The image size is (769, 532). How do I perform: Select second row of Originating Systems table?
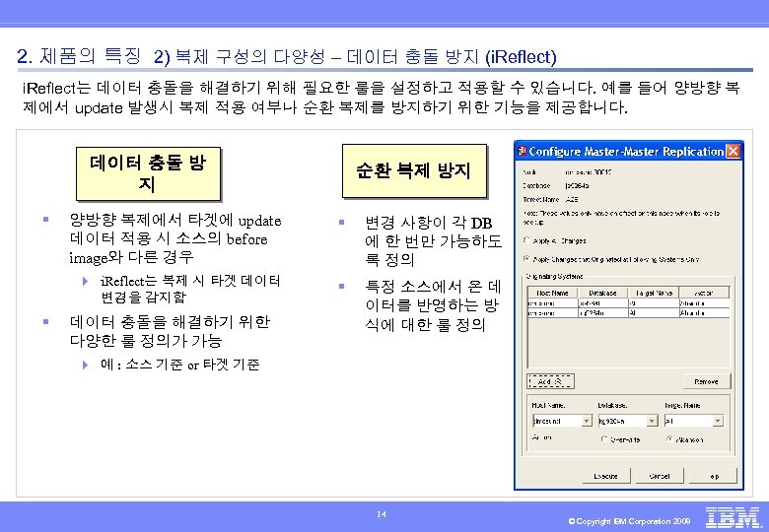(629, 312)
